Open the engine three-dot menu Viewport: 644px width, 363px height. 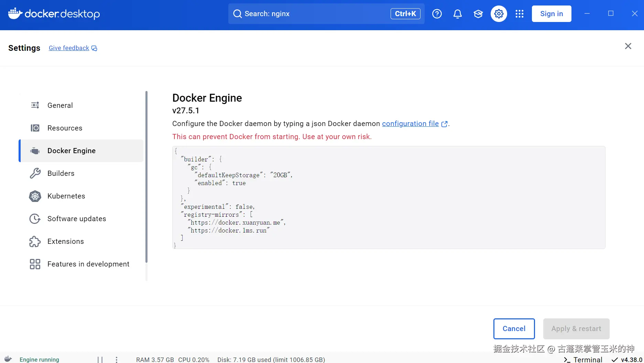(117, 360)
